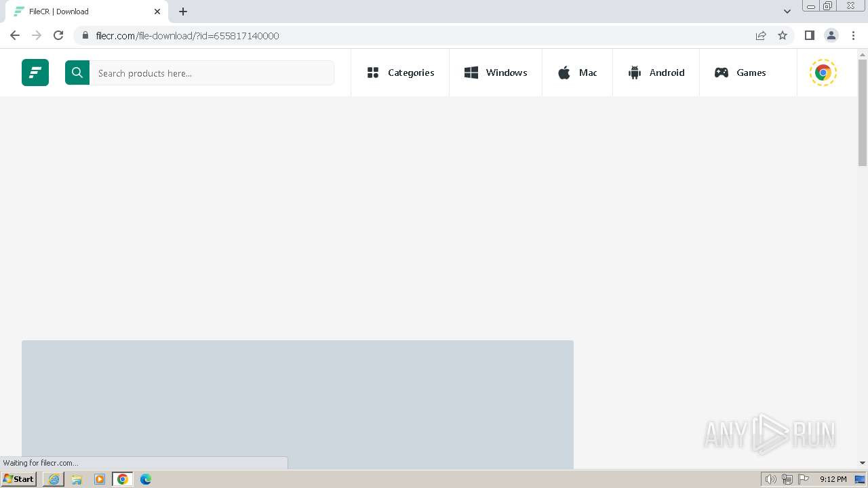Viewport: 868px width, 488px height.
Task: Share this page icon
Action: (761, 35)
